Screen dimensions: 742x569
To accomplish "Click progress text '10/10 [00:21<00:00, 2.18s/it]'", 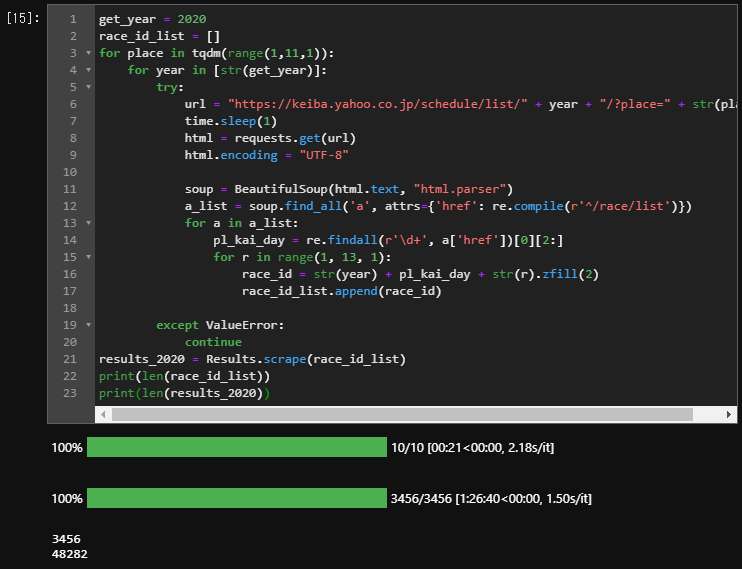I will click(472, 447).
